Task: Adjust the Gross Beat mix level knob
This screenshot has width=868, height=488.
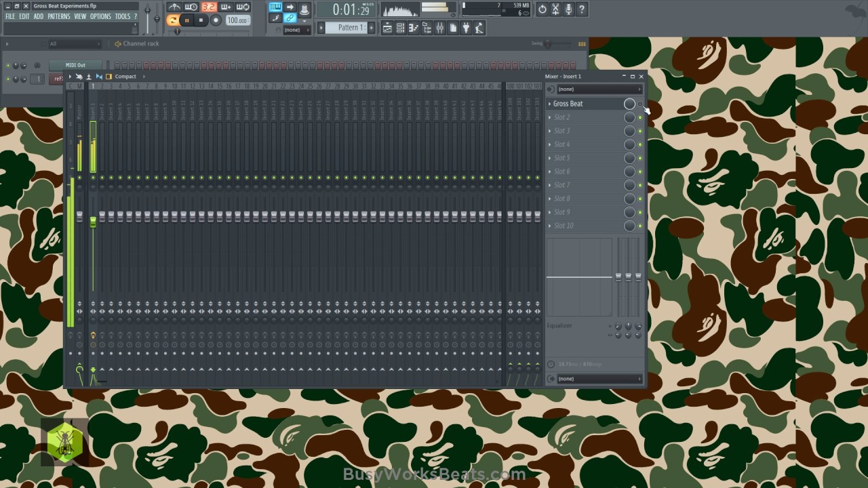Action: pyautogui.click(x=629, y=104)
